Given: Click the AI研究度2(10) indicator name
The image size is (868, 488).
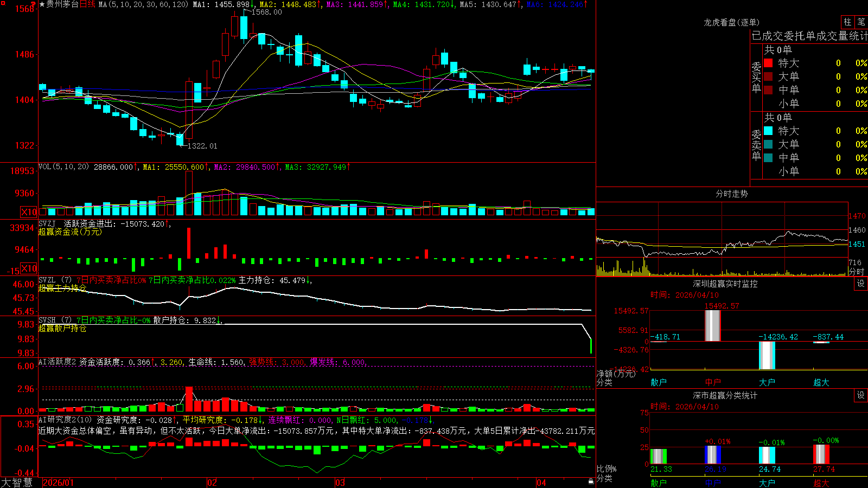Looking at the screenshot, I should [65, 420].
